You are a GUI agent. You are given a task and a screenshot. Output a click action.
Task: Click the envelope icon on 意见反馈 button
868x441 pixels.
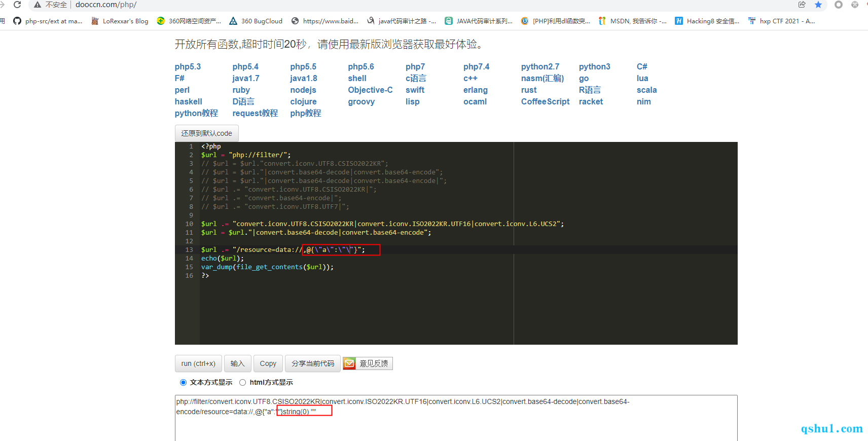click(349, 363)
